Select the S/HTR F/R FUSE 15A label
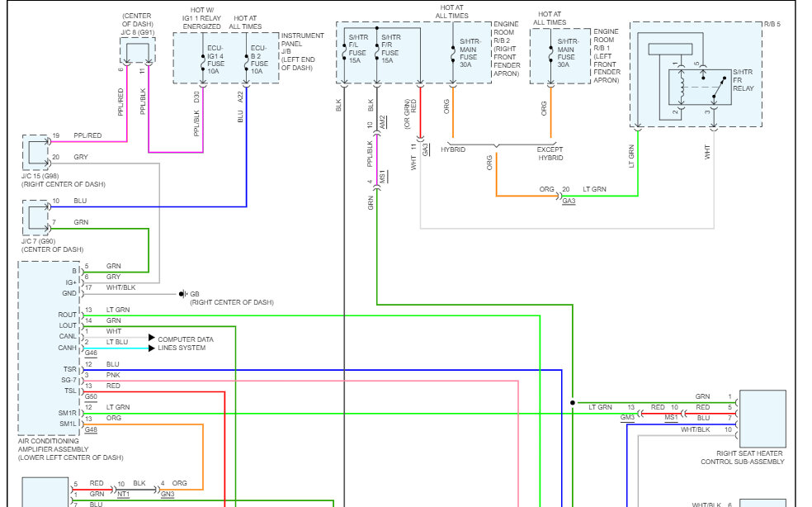812x507 pixels. click(390, 49)
